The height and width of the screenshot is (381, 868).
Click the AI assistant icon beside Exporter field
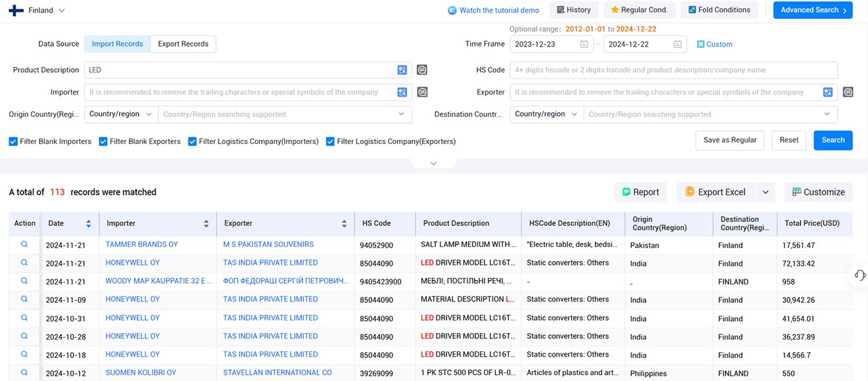pyautogui.click(x=848, y=93)
